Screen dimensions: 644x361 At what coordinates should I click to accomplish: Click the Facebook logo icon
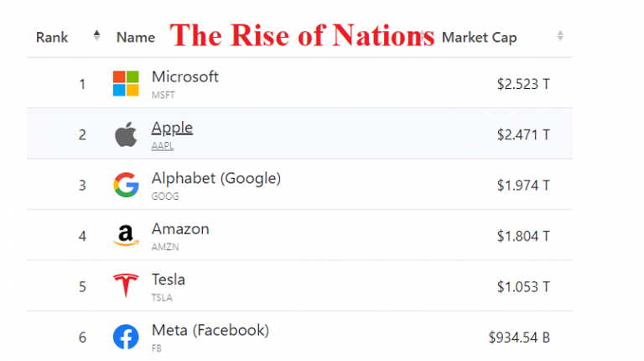point(126,337)
